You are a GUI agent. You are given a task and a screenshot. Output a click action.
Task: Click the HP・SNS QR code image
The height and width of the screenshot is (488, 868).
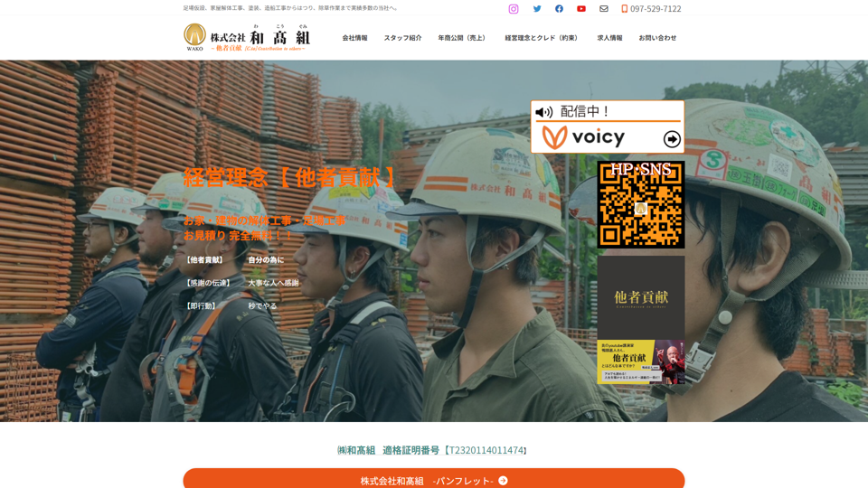640,205
